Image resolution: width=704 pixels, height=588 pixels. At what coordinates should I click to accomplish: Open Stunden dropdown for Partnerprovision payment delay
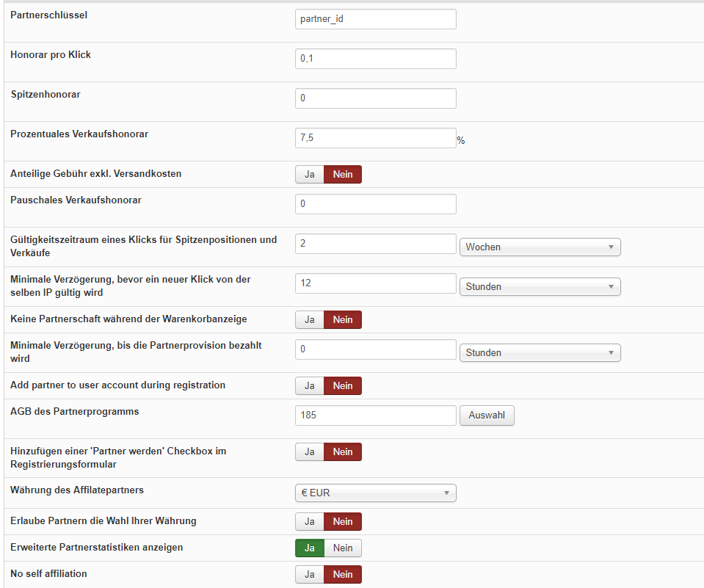pos(540,352)
